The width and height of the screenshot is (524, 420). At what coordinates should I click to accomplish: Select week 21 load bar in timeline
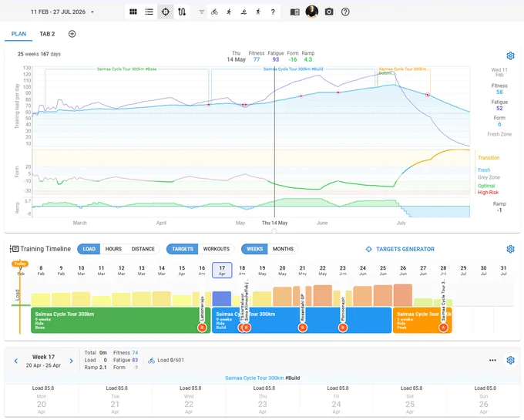click(x=302, y=296)
